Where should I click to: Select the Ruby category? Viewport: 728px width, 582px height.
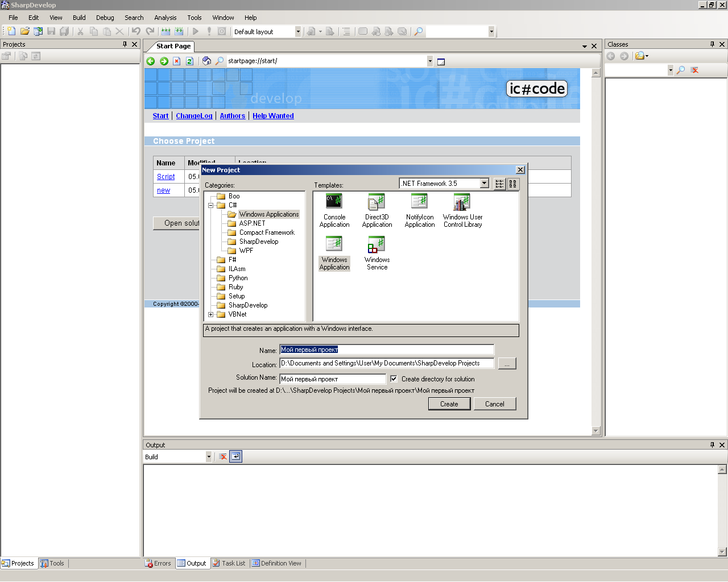click(x=235, y=287)
